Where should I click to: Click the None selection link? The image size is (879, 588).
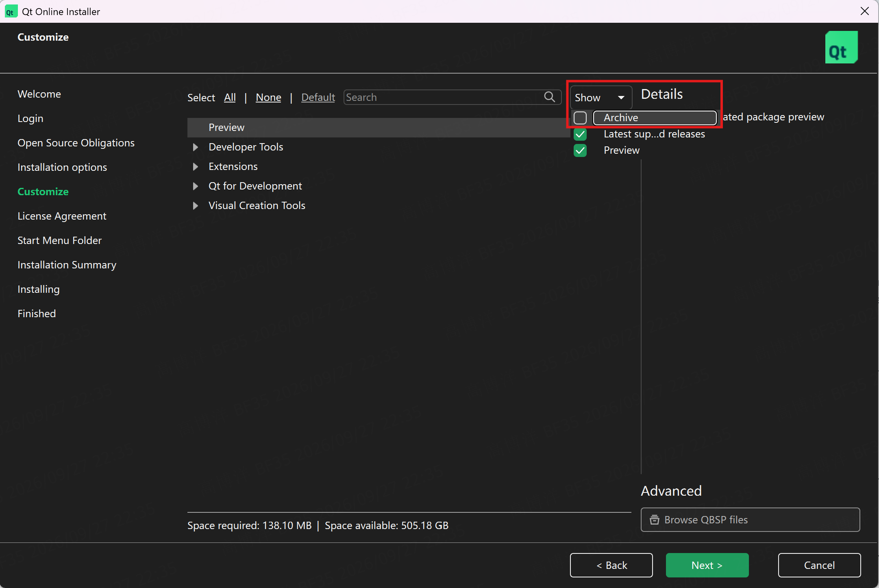(x=268, y=97)
